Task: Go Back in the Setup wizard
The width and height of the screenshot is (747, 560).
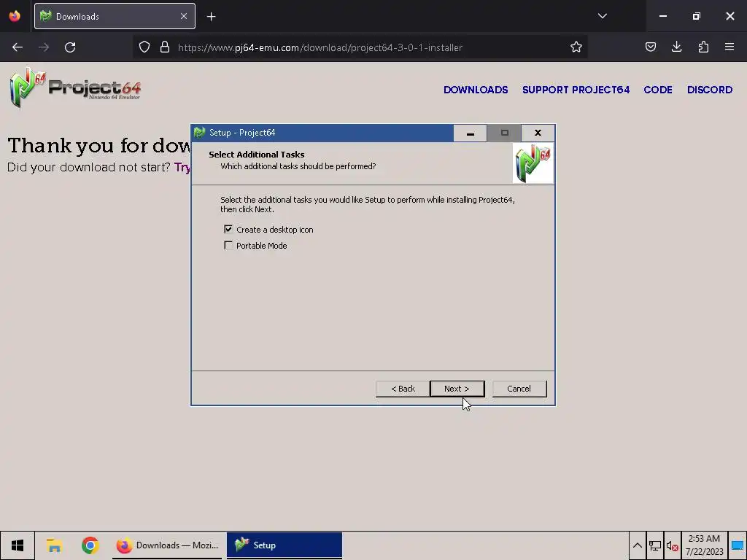Action: (x=403, y=389)
